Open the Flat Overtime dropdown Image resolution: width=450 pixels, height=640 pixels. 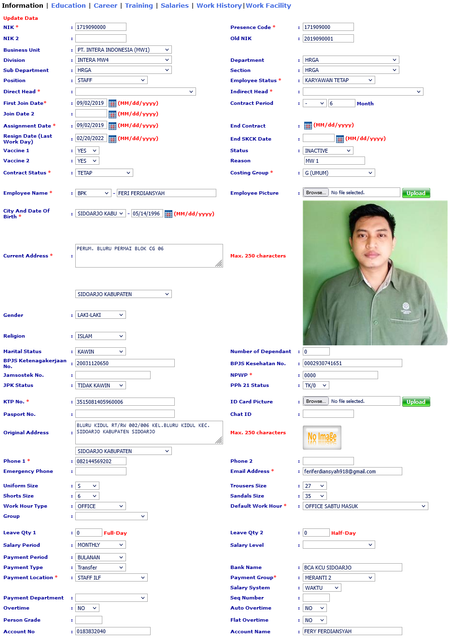[315, 620]
